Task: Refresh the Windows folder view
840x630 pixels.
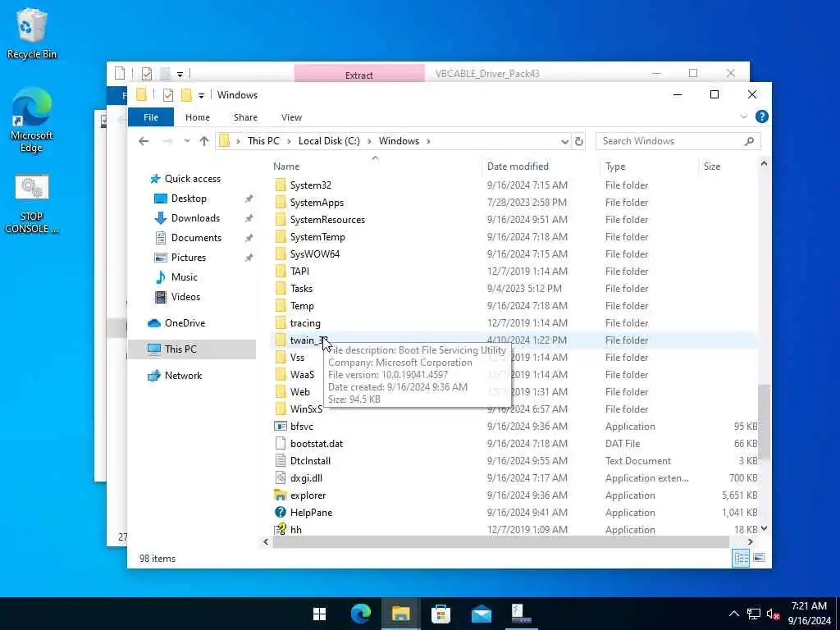Action: click(579, 141)
